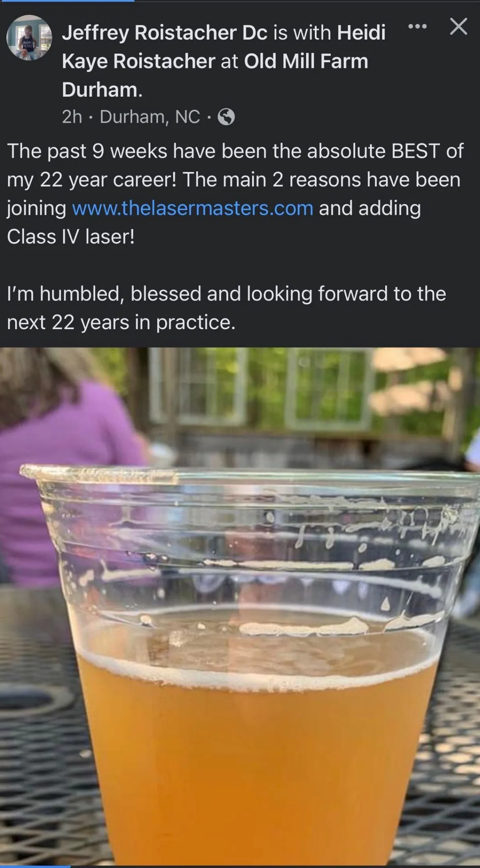Open Heidi Kaye Roistacher's tagged profile
The width and height of the screenshot is (480, 868).
point(224,47)
